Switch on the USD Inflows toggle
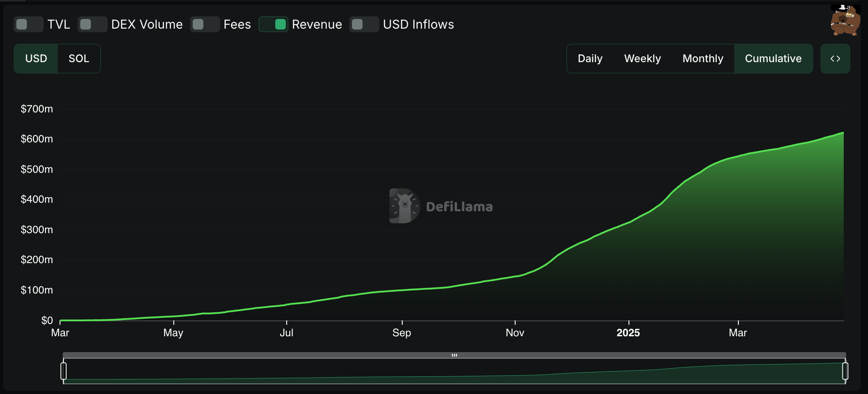 [364, 24]
